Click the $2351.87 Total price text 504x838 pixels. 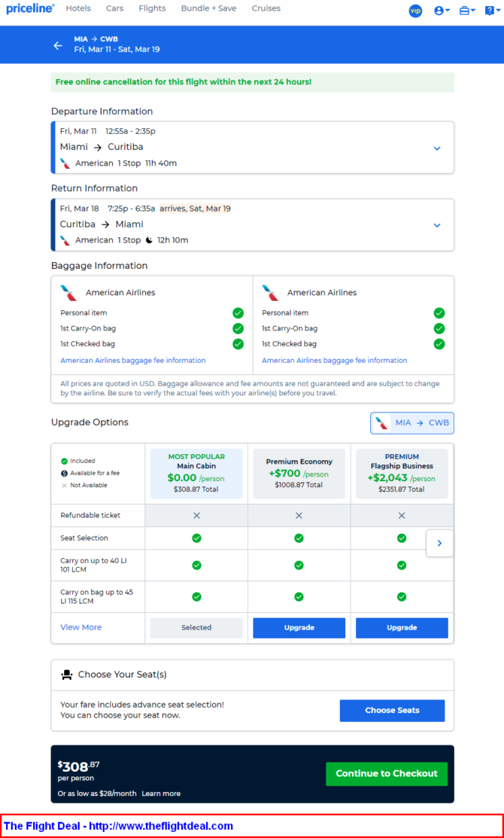point(401,489)
